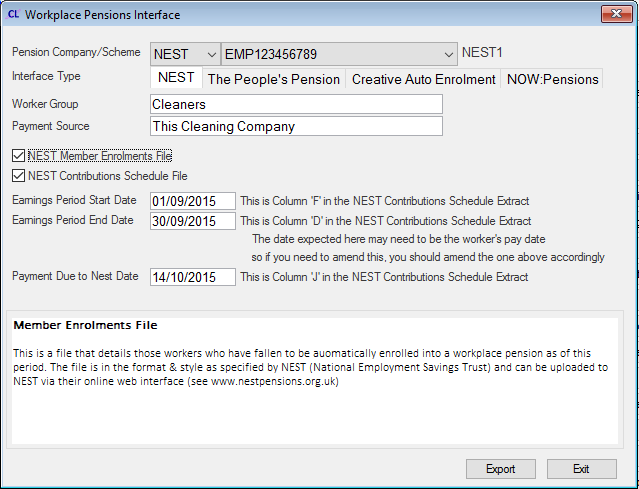Screen dimensions: 639x489
Task: Expand the EMP123456789 scheme dropdown
Action: point(448,53)
